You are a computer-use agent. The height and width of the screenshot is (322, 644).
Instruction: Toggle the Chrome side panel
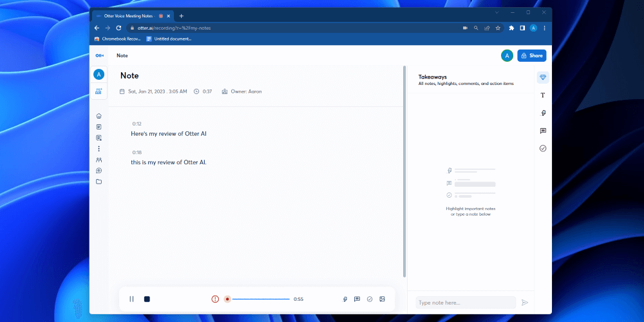click(x=522, y=28)
